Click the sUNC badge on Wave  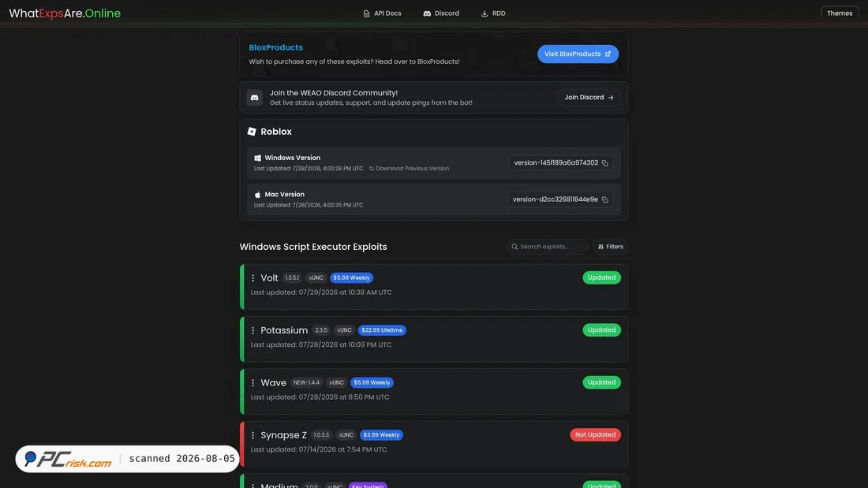click(337, 383)
